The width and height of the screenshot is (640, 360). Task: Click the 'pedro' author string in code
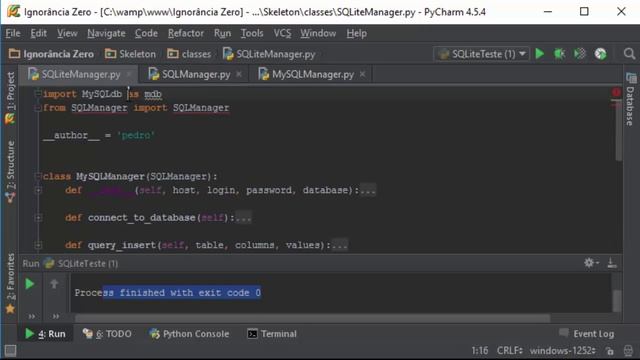click(x=136, y=135)
